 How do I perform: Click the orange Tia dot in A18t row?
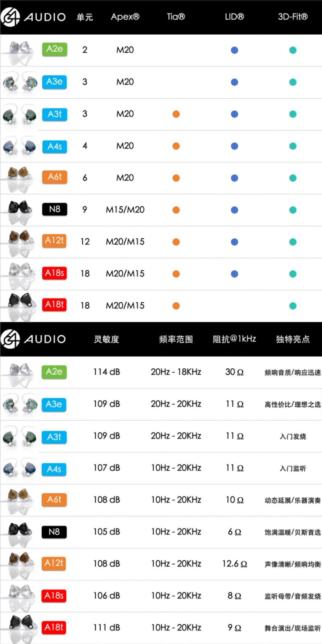[x=176, y=306]
